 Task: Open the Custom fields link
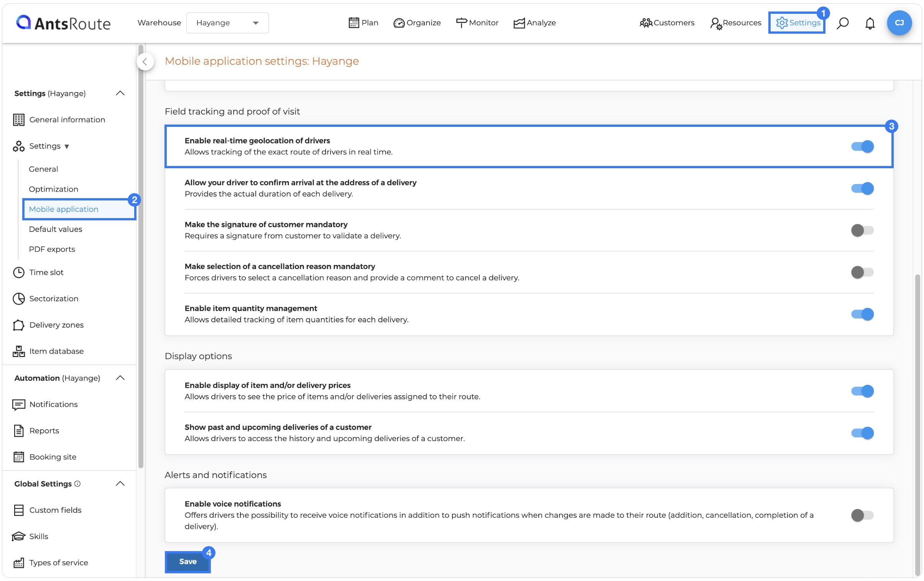pos(55,510)
